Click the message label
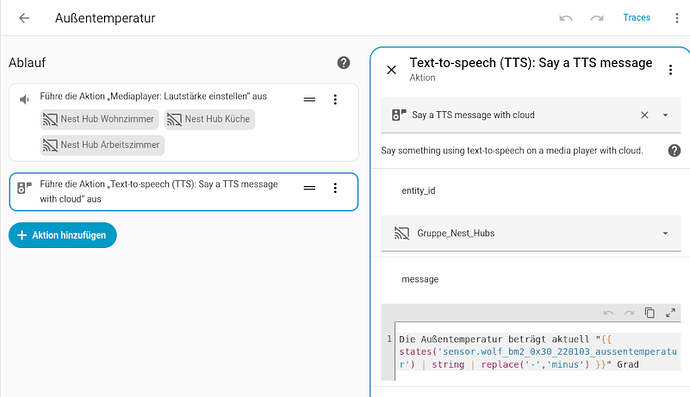The image size is (690, 397). pyautogui.click(x=420, y=279)
